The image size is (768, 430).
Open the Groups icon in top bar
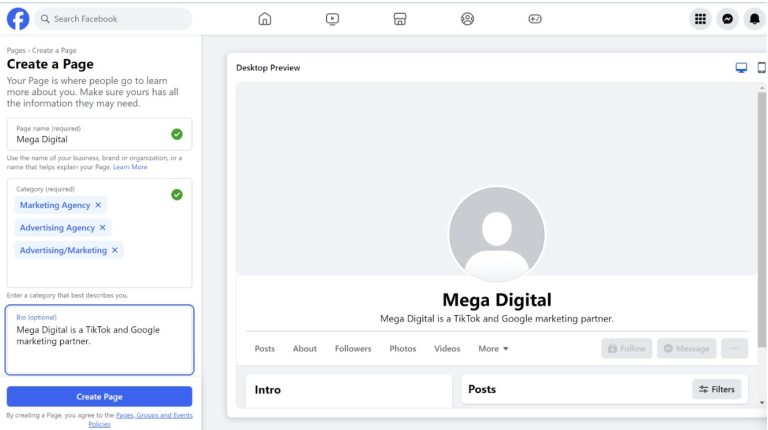[x=467, y=19]
